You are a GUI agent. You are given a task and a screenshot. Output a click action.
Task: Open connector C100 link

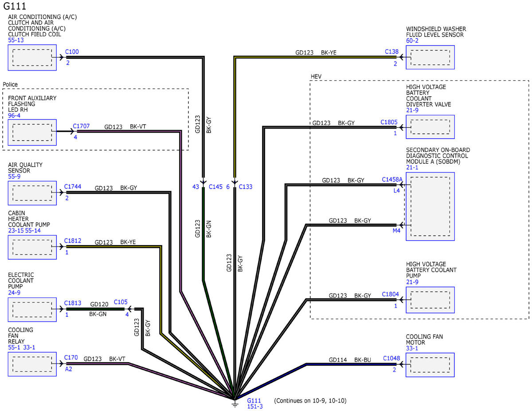click(72, 52)
